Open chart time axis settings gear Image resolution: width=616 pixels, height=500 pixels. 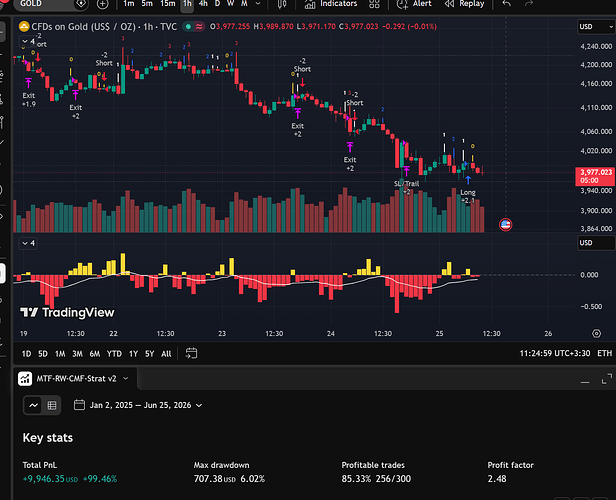596,333
